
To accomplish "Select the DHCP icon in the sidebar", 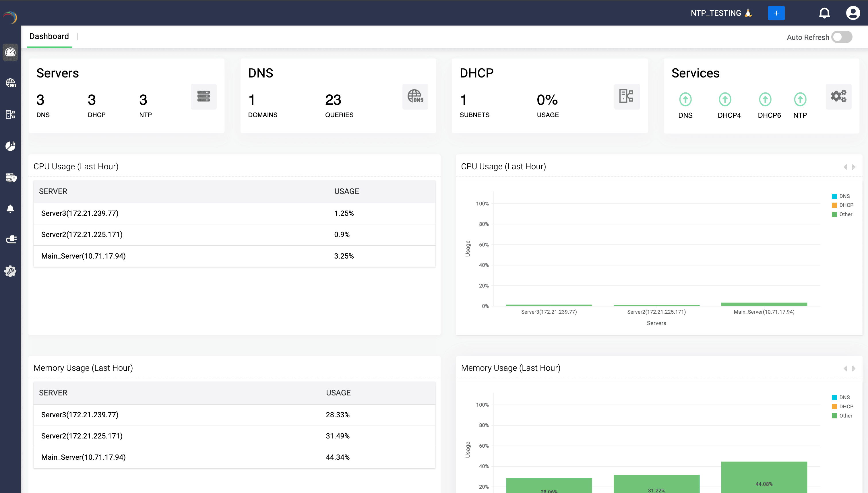I will 10,115.
